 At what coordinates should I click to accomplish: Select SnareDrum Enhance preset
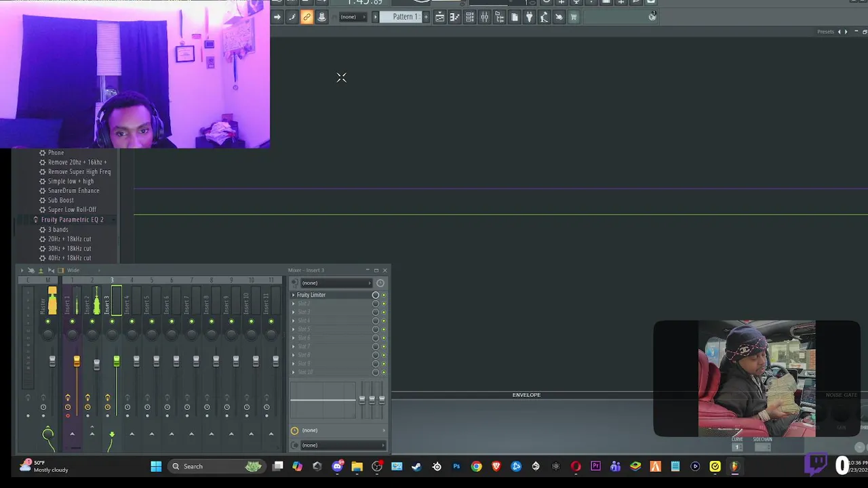click(73, 191)
